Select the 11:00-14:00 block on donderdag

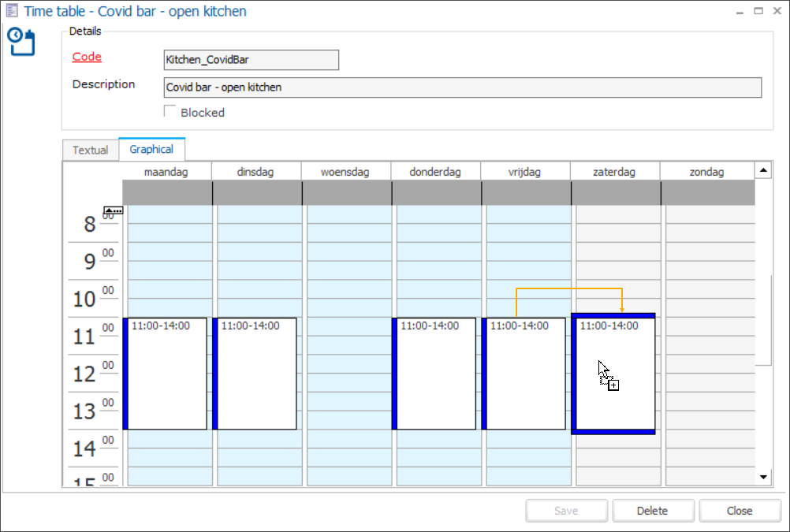[x=436, y=374]
